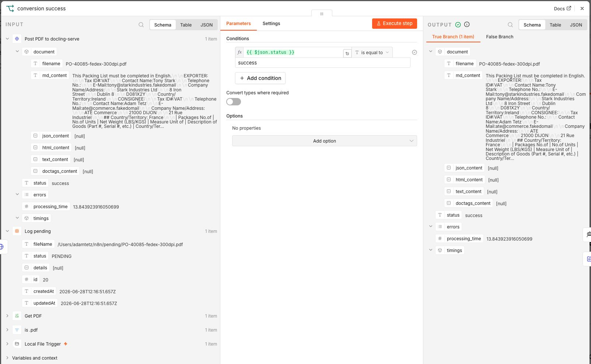
Task: Click the id number icon under Log pending
Action: click(x=27, y=280)
